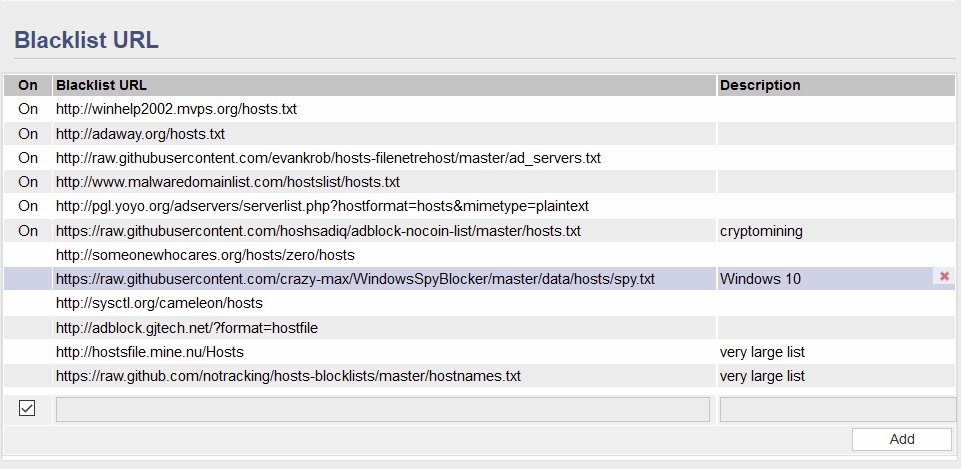
Task: Delete the WindowsSpyBlocker entry with red X
Action: [x=944, y=276]
